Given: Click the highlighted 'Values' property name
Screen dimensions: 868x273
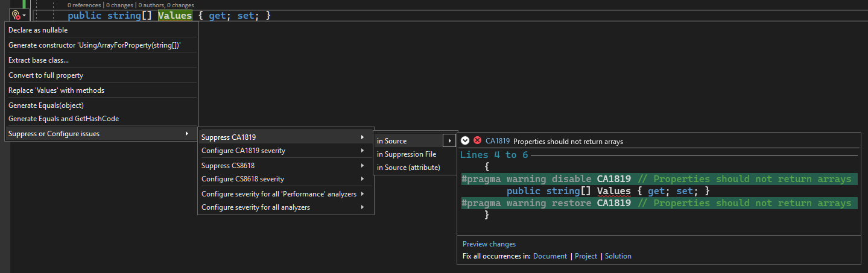Looking at the screenshot, I should pyautogui.click(x=175, y=16).
